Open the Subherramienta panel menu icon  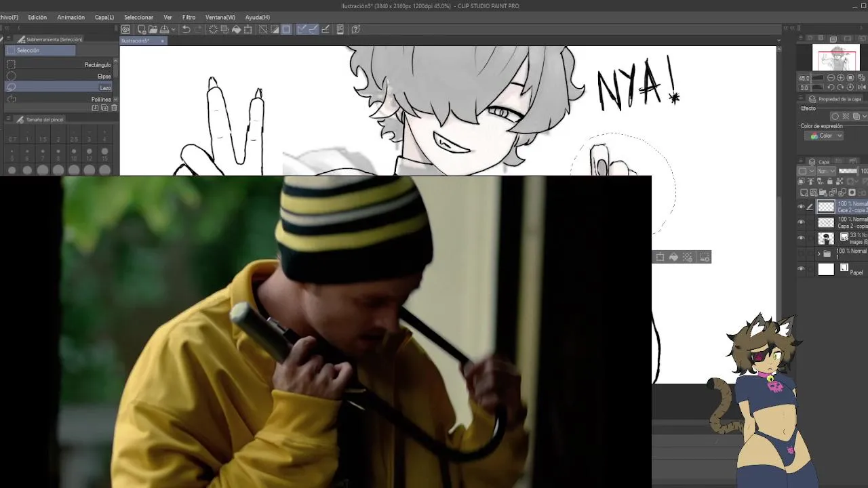point(9,39)
